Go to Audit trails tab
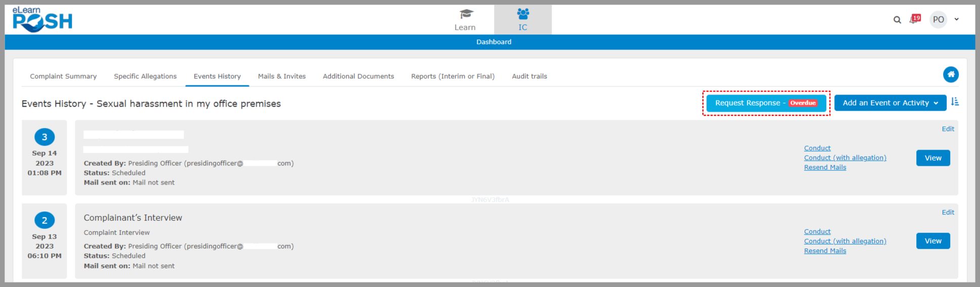Viewport: 980px width, 287px height. [x=529, y=76]
